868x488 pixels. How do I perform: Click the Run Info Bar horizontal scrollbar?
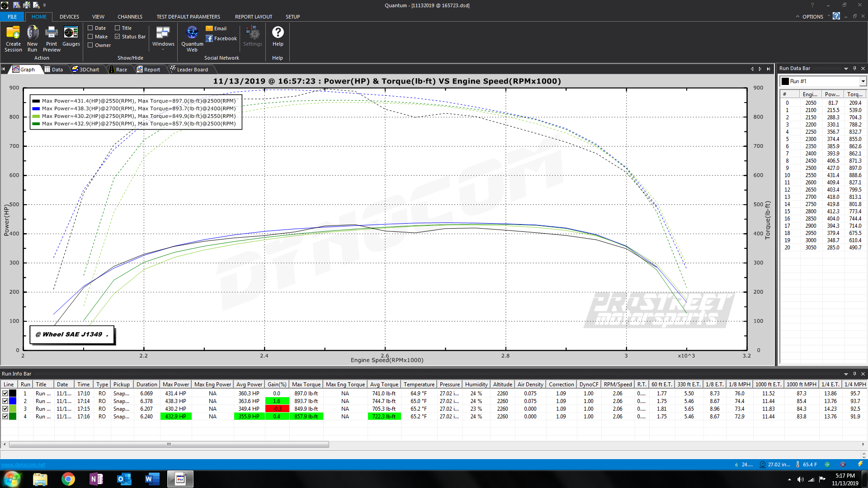pos(169,445)
